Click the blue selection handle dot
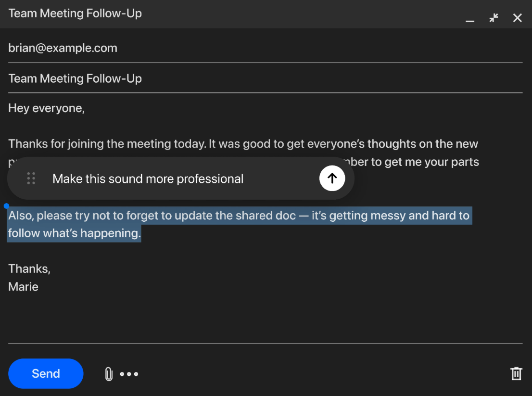532x396 pixels. pos(6,206)
